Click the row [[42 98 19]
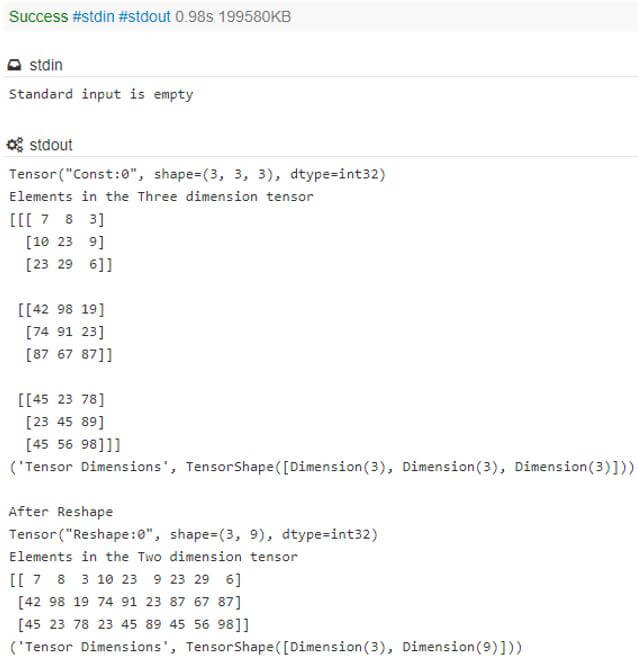The image size is (638, 659). click(x=61, y=309)
